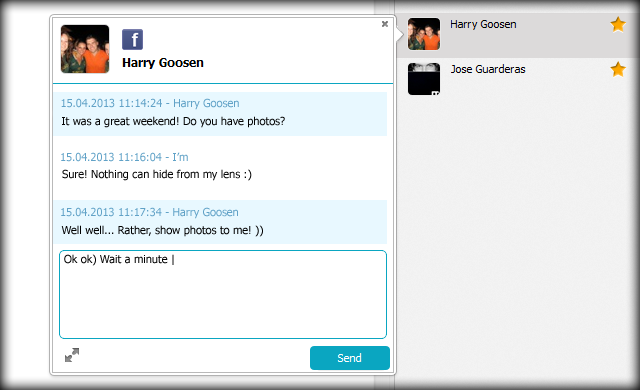Click Harry Goosen name in chat header
The width and height of the screenshot is (640, 390).
(162, 63)
